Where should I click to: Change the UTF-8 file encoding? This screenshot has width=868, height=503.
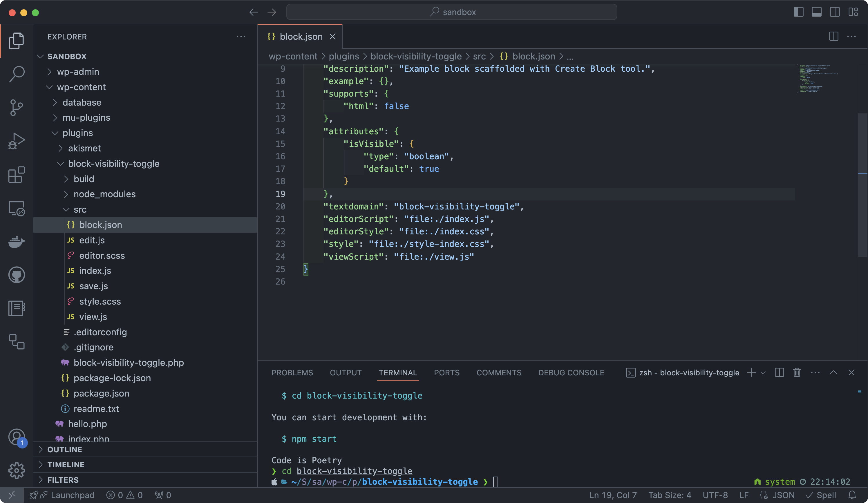coord(715,495)
